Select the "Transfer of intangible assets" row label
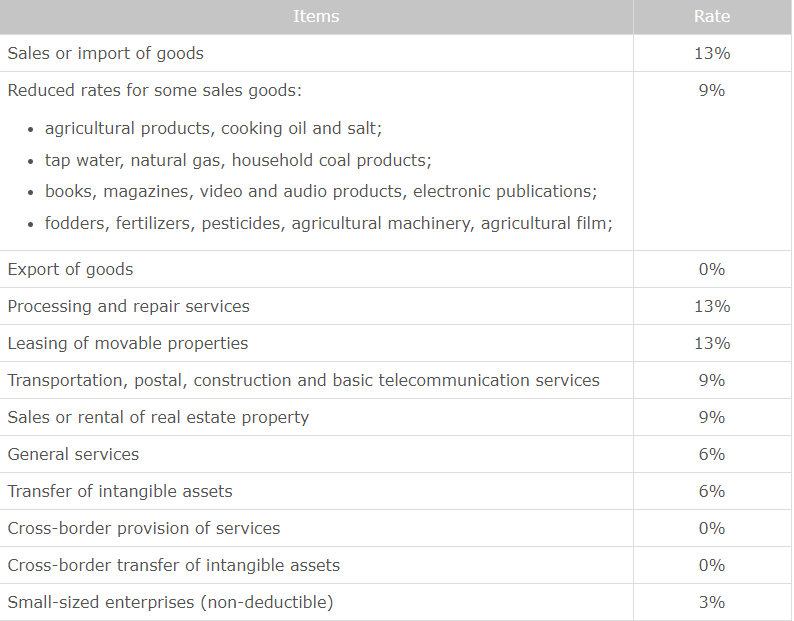 119,491
